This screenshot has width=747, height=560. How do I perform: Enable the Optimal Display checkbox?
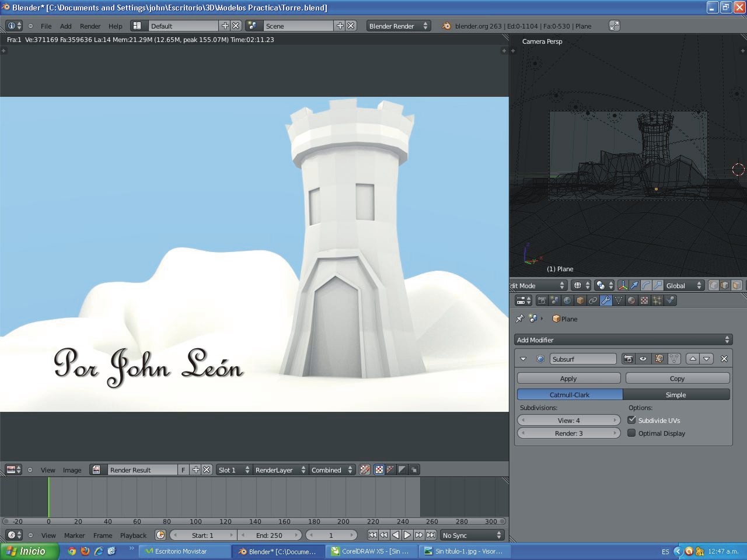(631, 433)
